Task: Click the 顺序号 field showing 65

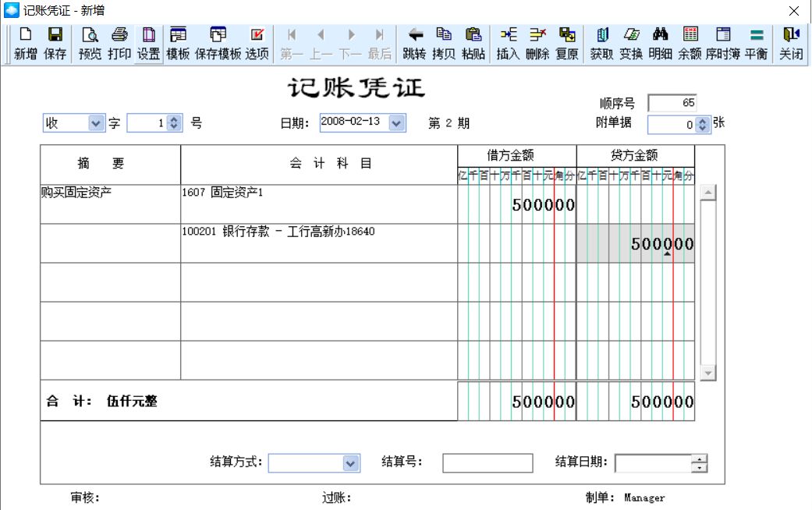Action: pyautogui.click(x=672, y=102)
